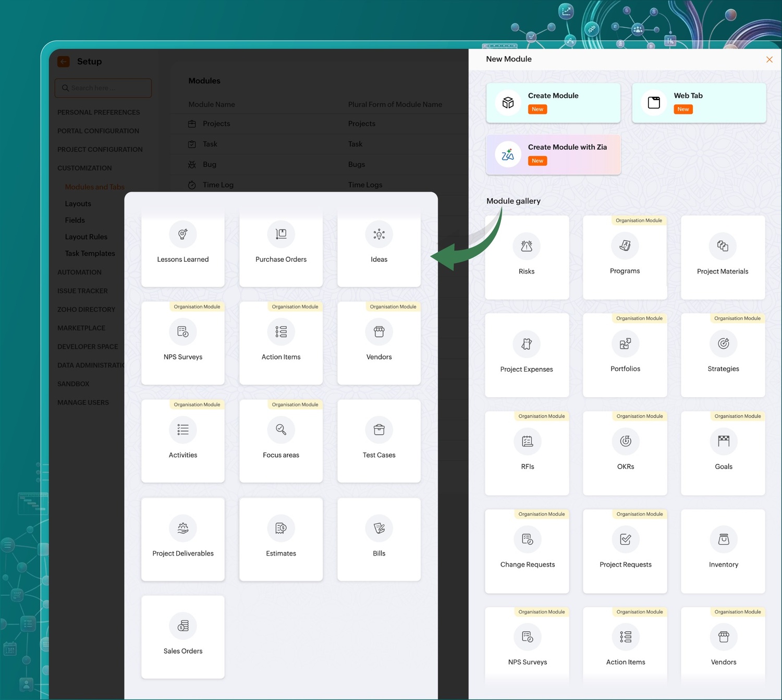782x700 pixels.
Task: Open Layouts under Customization
Action: point(78,204)
